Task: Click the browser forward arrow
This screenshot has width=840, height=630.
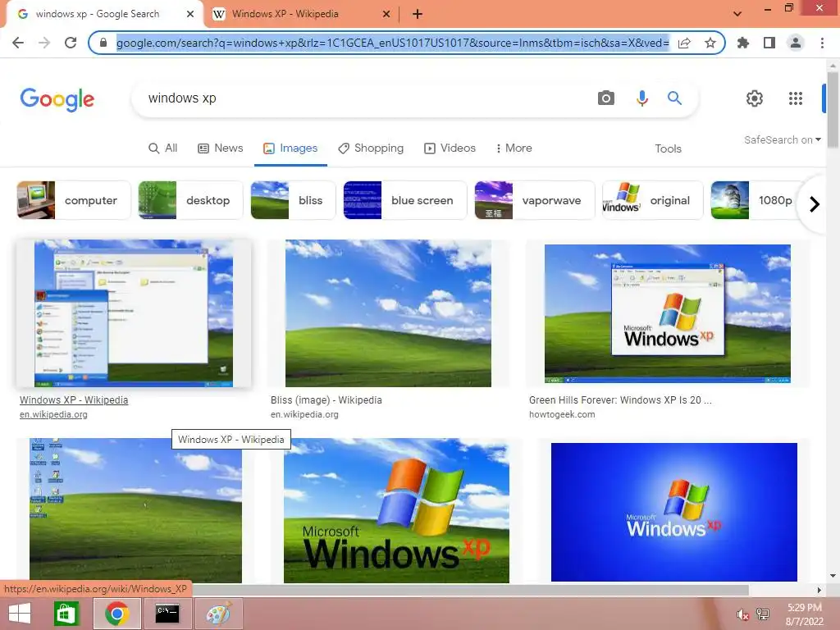Action: point(44,43)
